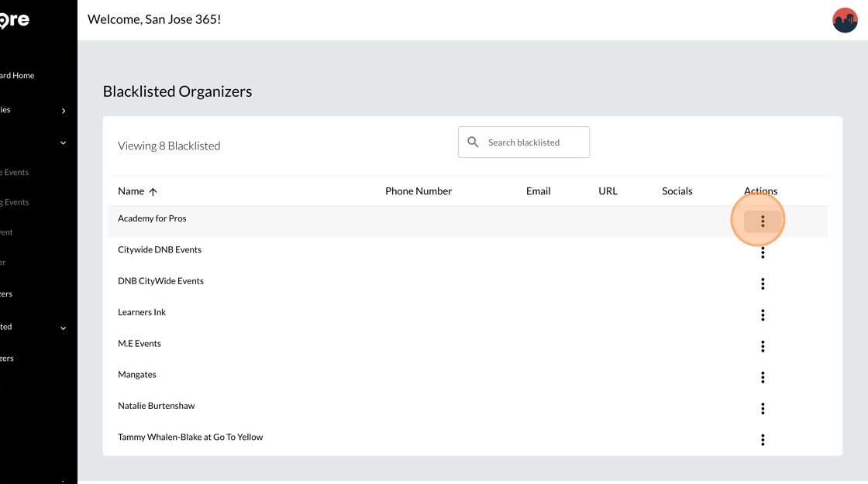Type in the Search blacklisted field
Viewport: 868px width, 484px height.
535,142
